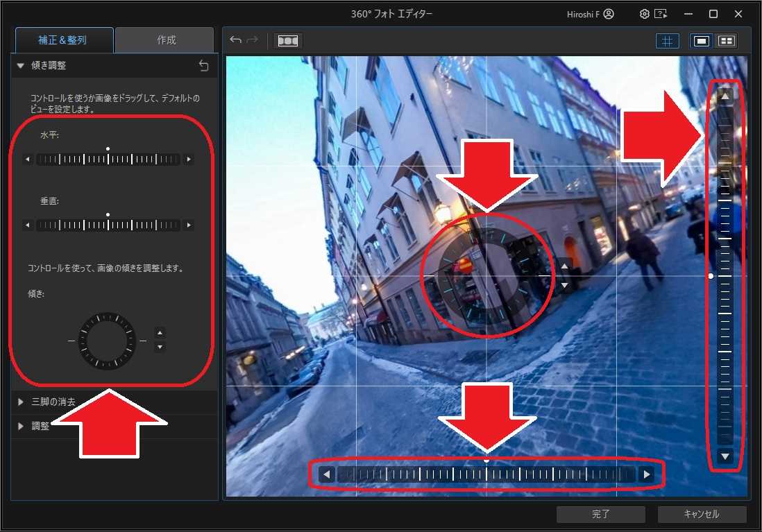Switch to multi-view layout
762x532 pixels.
[x=726, y=40]
